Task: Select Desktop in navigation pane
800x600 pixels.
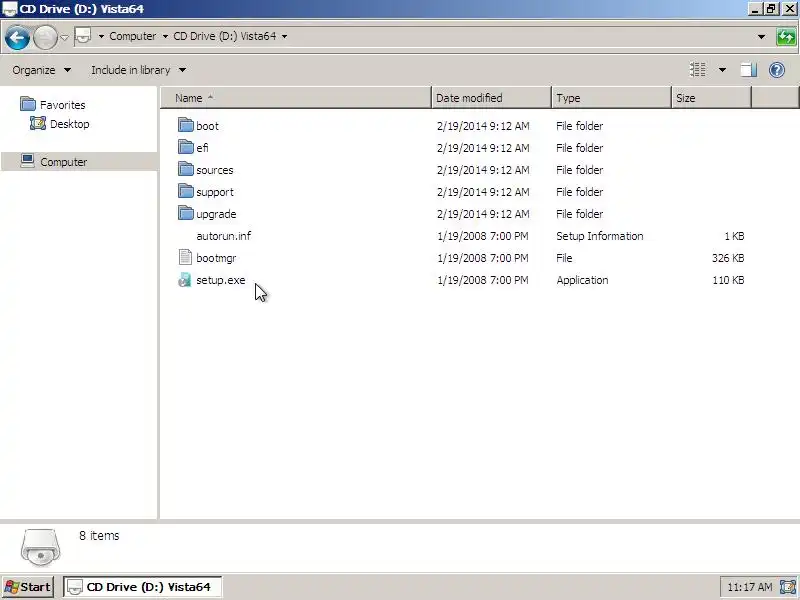Action: [69, 124]
